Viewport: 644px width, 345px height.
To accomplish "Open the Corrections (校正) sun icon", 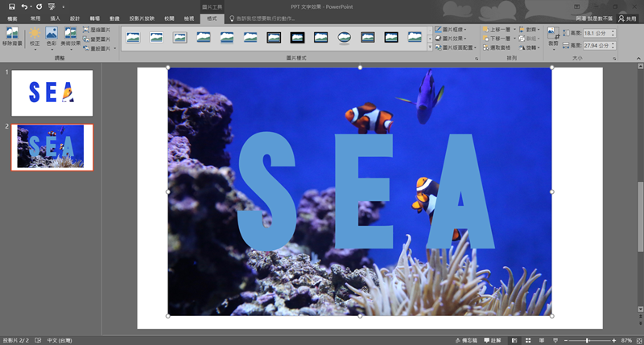I will [x=35, y=34].
